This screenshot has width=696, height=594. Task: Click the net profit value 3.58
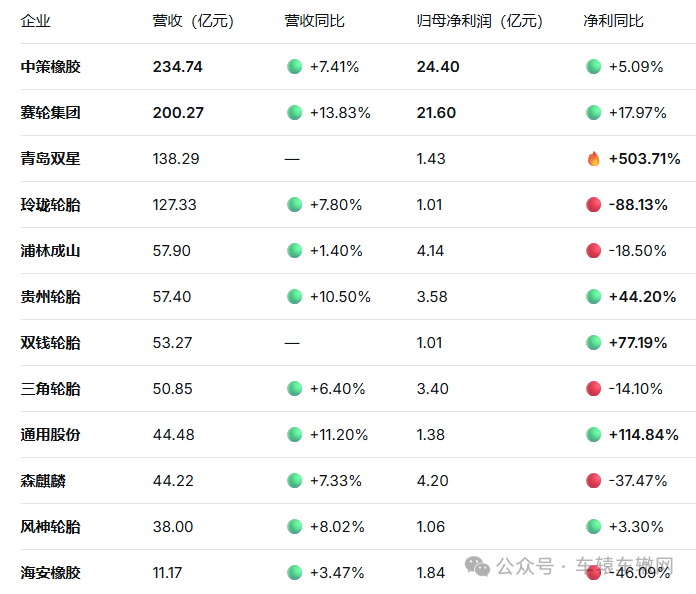coord(432,297)
